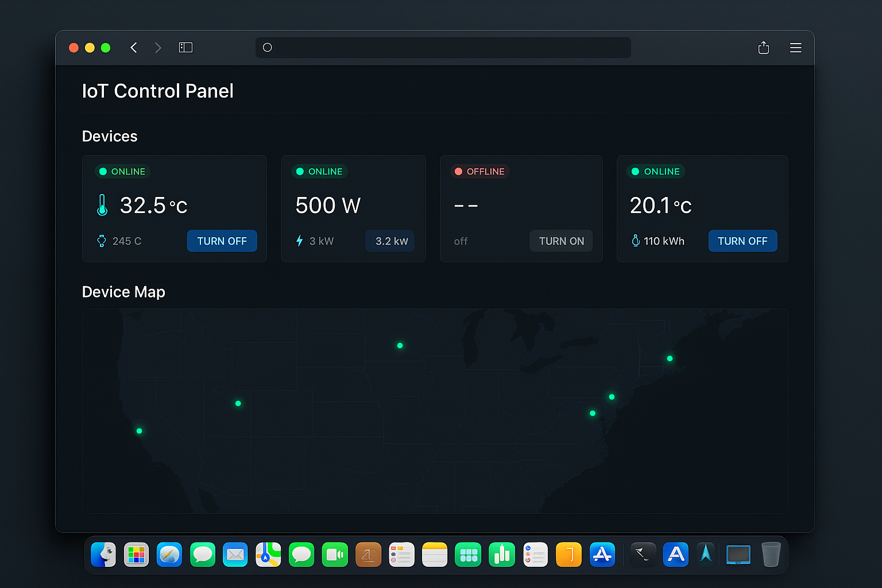The image size is (882, 588).
Task: Turn off the 32.5°C thermostat device
Action: pyautogui.click(x=222, y=241)
